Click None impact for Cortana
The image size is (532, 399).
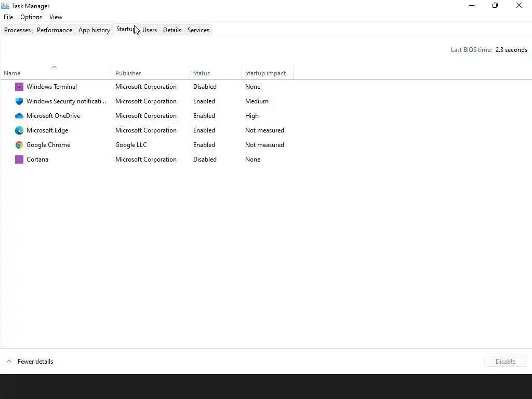click(x=253, y=159)
